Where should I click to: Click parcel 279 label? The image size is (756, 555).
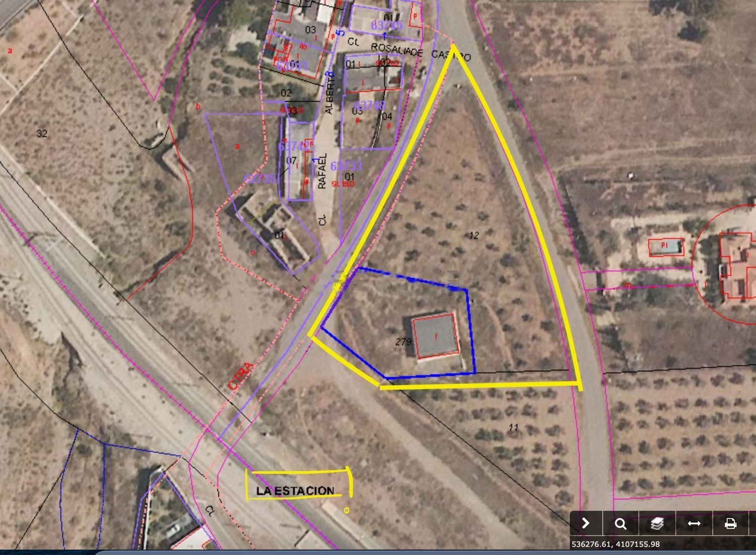click(403, 342)
